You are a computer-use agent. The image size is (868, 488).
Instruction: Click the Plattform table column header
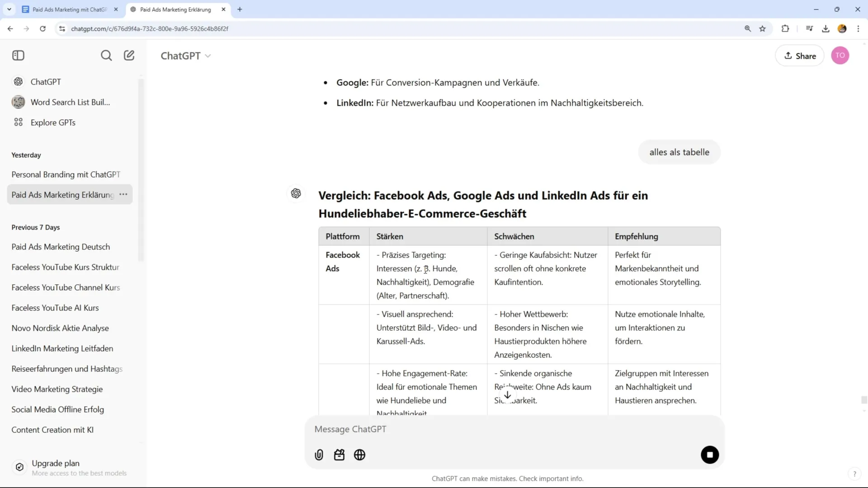[x=343, y=236]
